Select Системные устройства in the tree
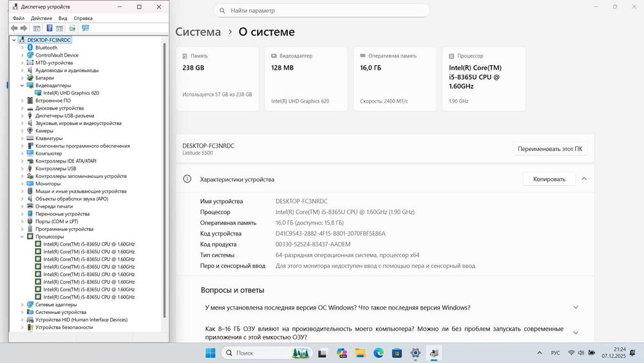This screenshot has width=644, height=363. pos(61,313)
